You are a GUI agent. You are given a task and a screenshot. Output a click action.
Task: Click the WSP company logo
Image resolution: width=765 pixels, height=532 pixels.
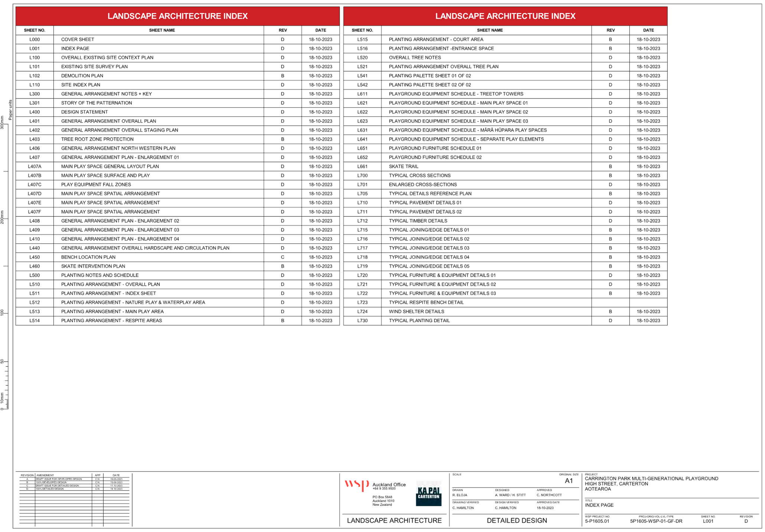[x=356, y=485]
